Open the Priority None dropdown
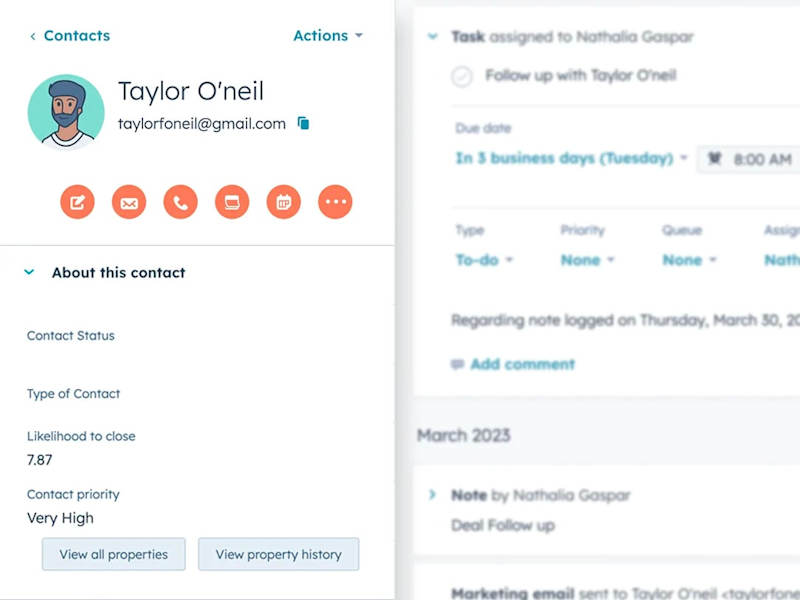The height and width of the screenshot is (600, 800). (587, 260)
